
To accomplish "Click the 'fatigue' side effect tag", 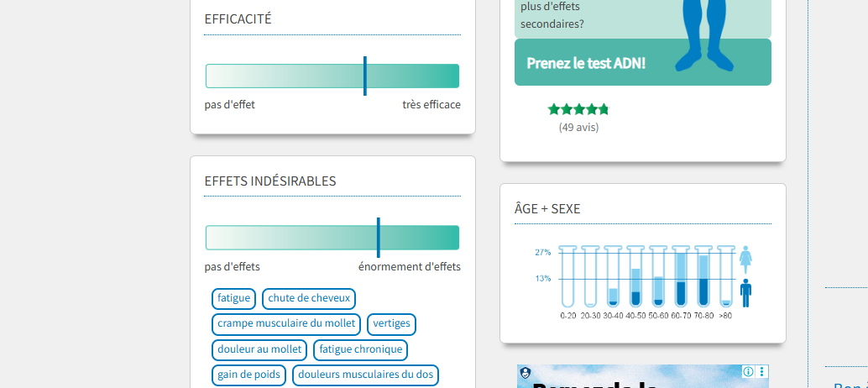I will click(x=233, y=299).
